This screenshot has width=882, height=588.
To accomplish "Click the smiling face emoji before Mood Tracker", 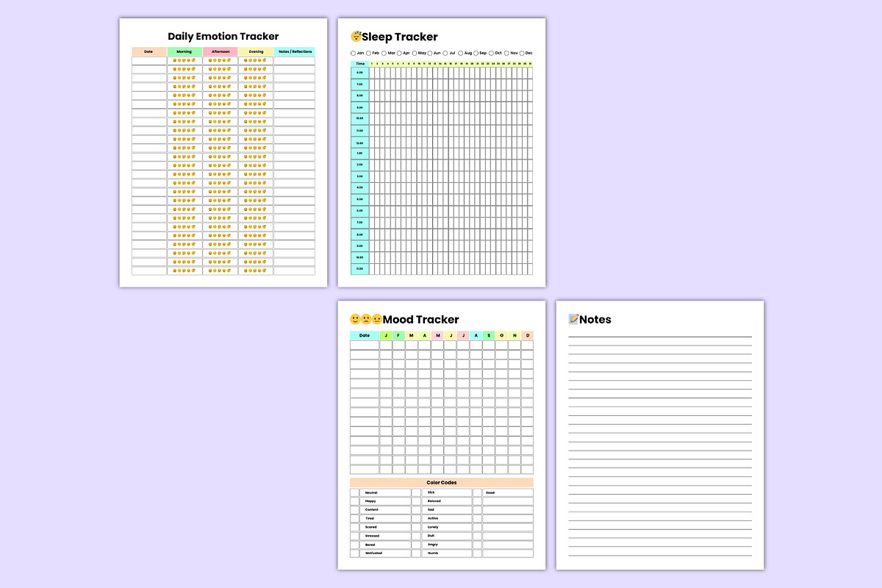I will coord(355,320).
